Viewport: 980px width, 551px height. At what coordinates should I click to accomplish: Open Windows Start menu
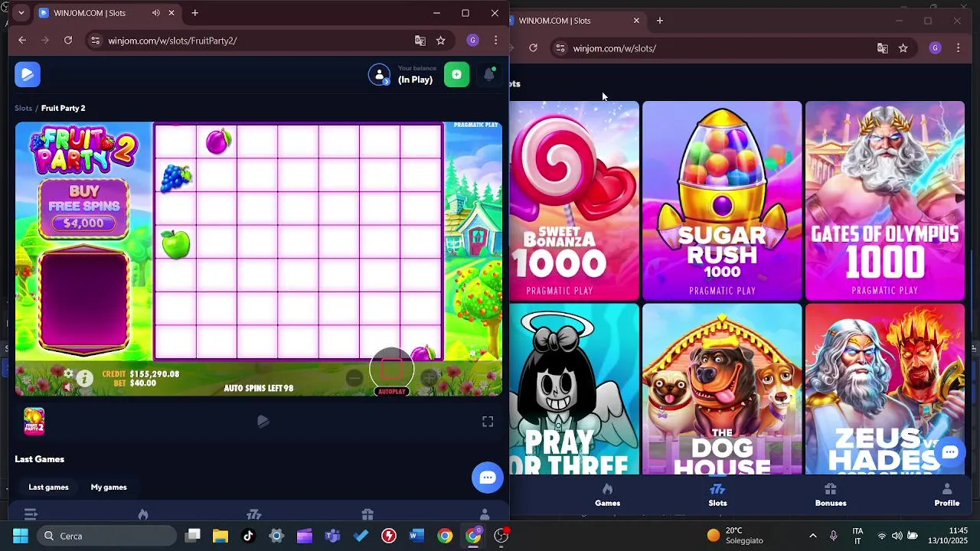pyautogui.click(x=21, y=536)
